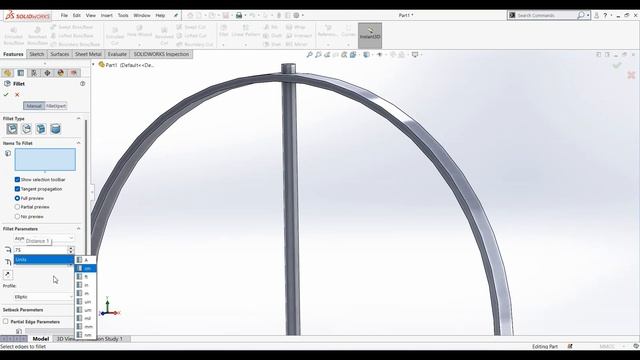Screen dimensions: 640x360
Task: Click the Print icon in the top toolbar
Action: tap(239, 15)
